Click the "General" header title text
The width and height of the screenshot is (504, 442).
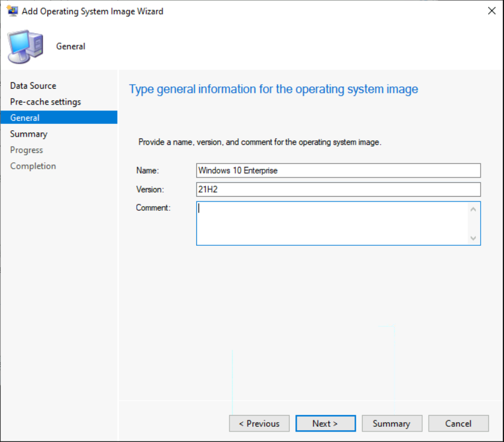(x=71, y=46)
